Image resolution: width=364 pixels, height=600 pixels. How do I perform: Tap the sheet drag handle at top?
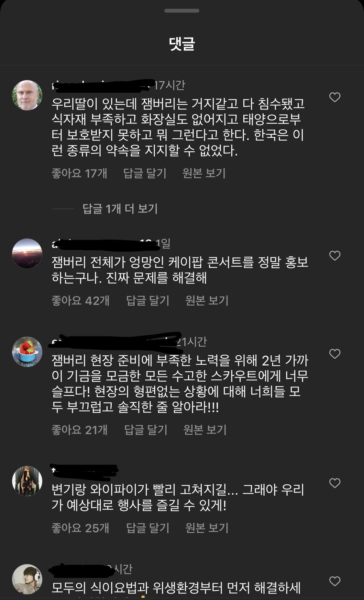[x=182, y=11]
